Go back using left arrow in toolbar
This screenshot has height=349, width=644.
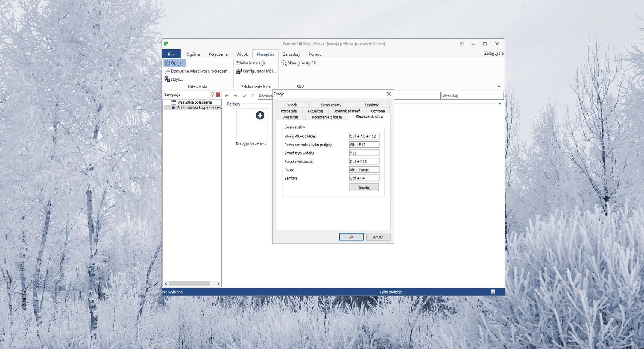point(227,96)
